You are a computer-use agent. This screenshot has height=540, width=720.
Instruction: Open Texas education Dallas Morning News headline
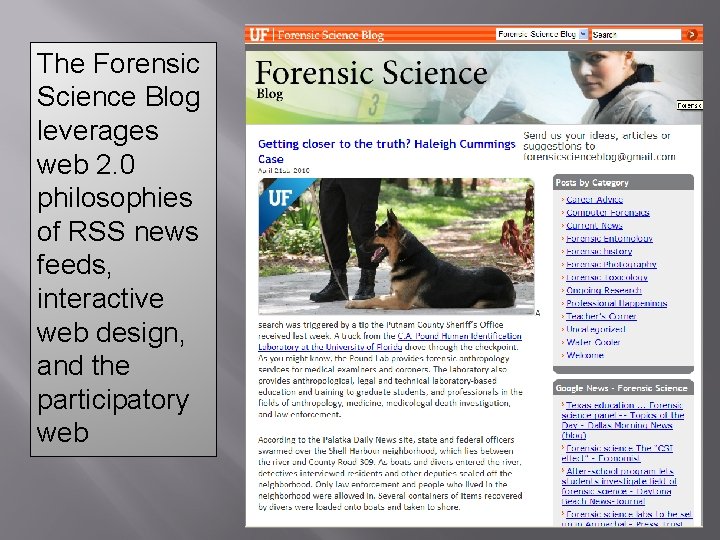click(623, 420)
